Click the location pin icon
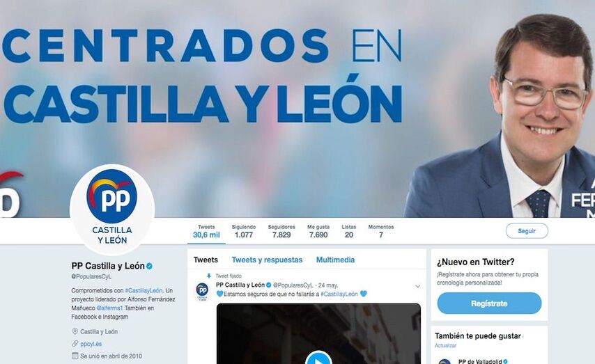Screen dimensions: 595x364 tap(75, 331)
